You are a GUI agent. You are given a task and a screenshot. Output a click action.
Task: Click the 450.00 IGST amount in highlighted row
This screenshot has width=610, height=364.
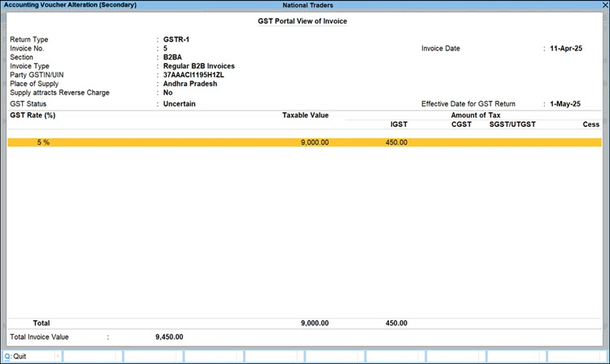(x=395, y=142)
